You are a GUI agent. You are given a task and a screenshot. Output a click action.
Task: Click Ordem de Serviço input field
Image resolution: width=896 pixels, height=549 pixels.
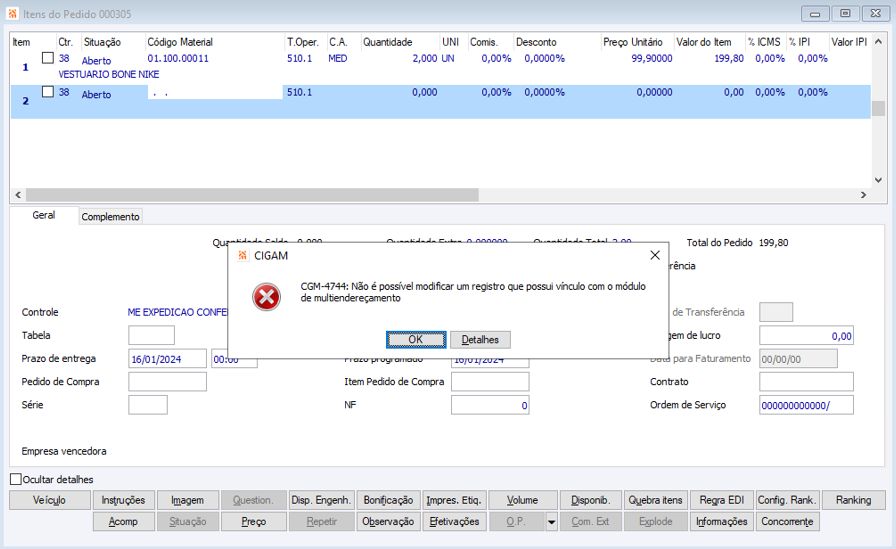click(x=806, y=404)
